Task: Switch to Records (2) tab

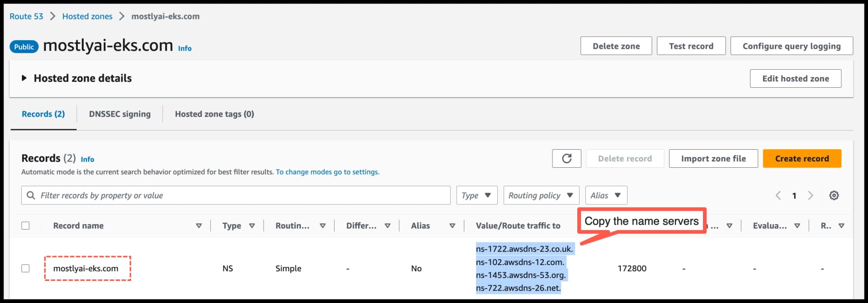Action: point(43,114)
